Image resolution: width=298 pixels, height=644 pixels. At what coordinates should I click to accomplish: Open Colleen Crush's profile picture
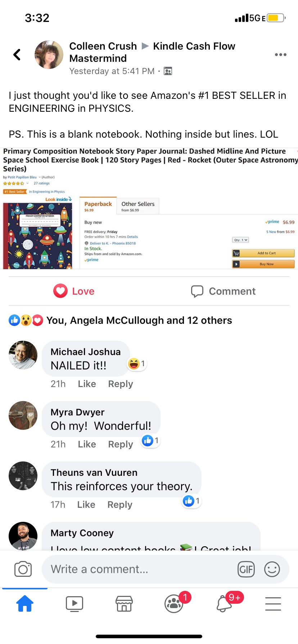point(49,55)
